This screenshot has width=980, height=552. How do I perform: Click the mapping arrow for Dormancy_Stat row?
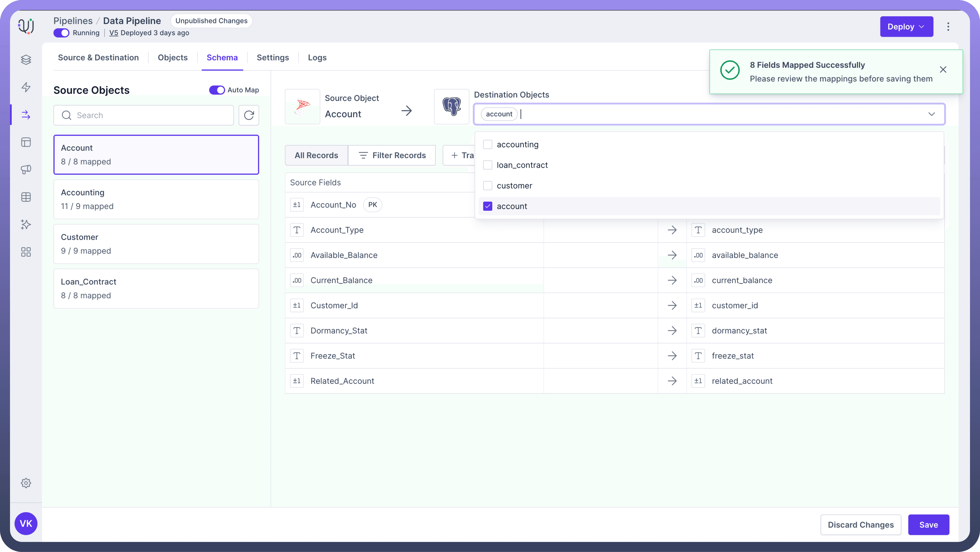point(672,331)
